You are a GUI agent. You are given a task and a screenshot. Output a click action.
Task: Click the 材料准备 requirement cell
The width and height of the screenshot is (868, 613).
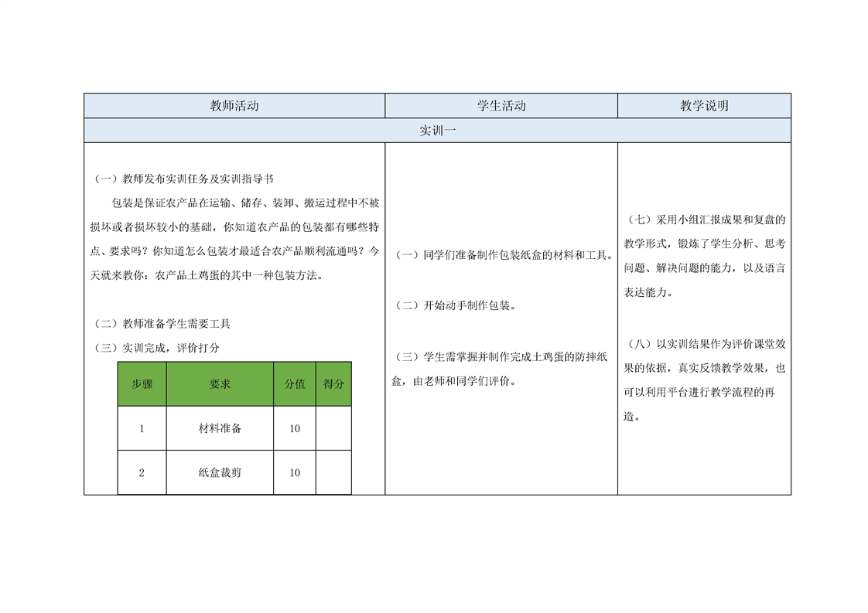coord(220,428)
